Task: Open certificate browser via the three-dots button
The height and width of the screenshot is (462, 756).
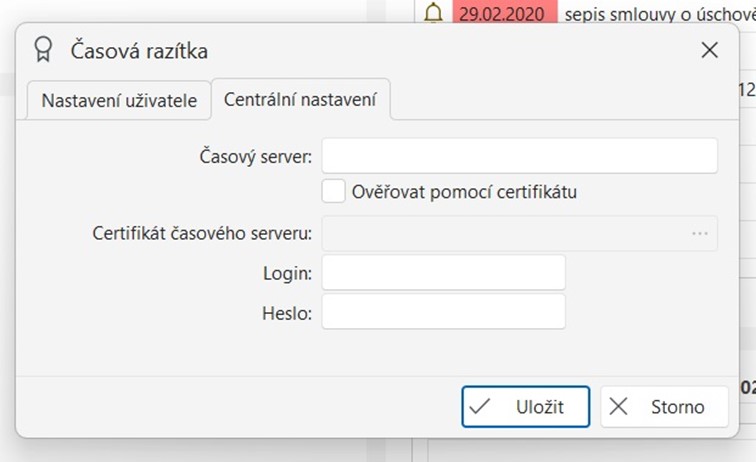Action: click(x=700, y=234)
